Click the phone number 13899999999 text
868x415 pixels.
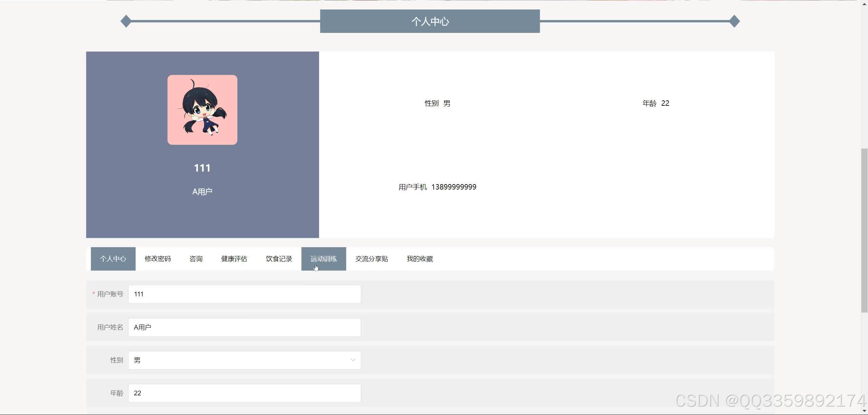coord(453,187)
